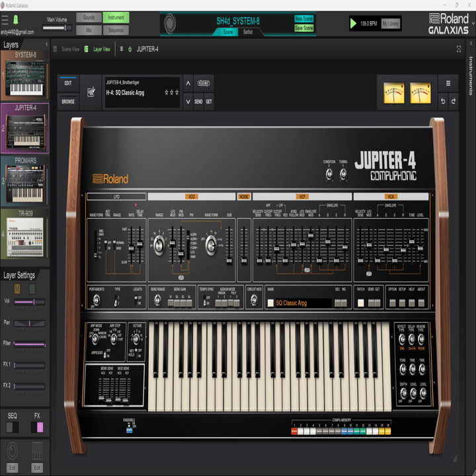Switch to the Sounds tab

click(x=89, y=18)
